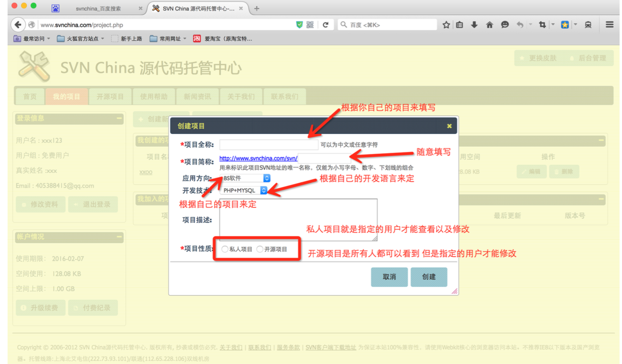Click the 后台管理 button
Screen dimensions: 622x364
[x=589, y=58]
